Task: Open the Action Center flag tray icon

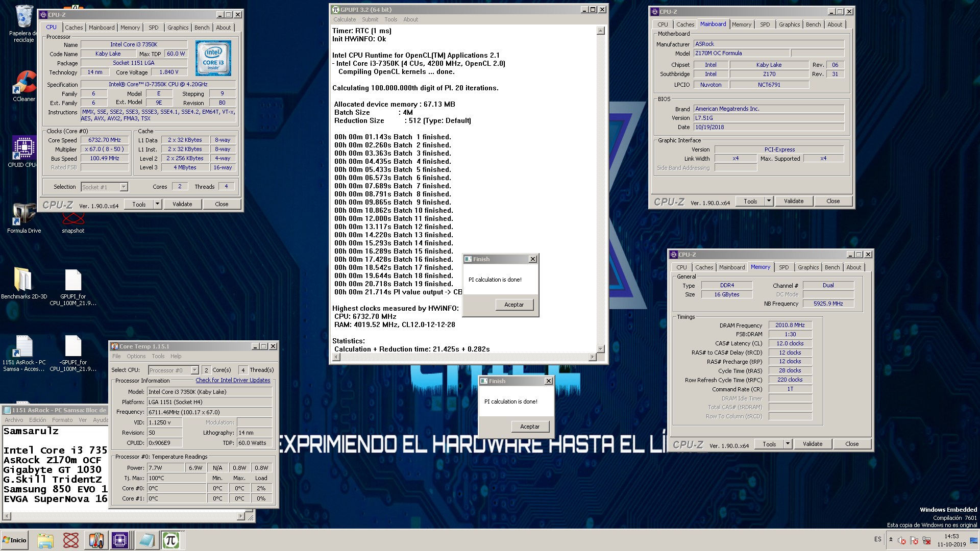Action: tap(914, 540)
